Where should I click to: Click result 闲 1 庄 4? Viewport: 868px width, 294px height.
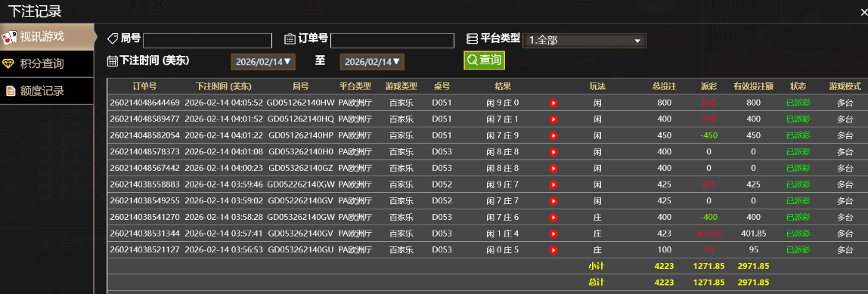[x=503, y=234]
